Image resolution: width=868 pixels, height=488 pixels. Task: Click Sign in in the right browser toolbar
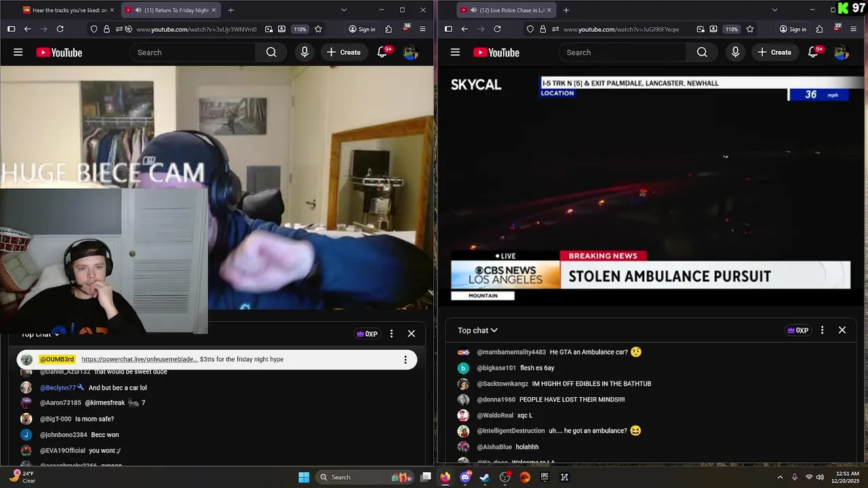pos(793,29)
